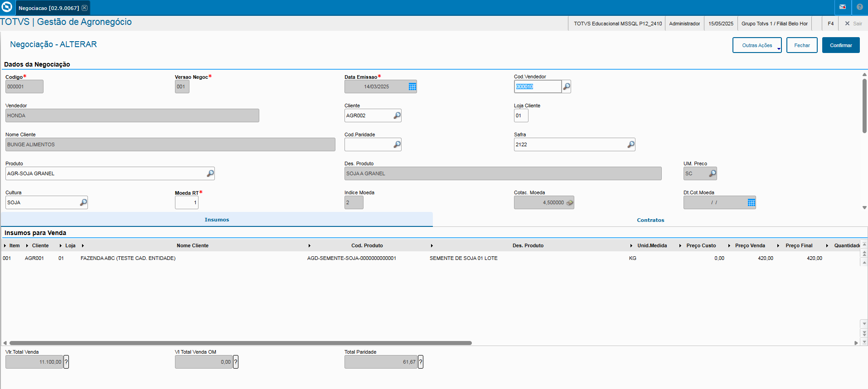Open the mail messages icon
Image resolution: width=868 pixels, height=389 pixels.
point(843,7)
